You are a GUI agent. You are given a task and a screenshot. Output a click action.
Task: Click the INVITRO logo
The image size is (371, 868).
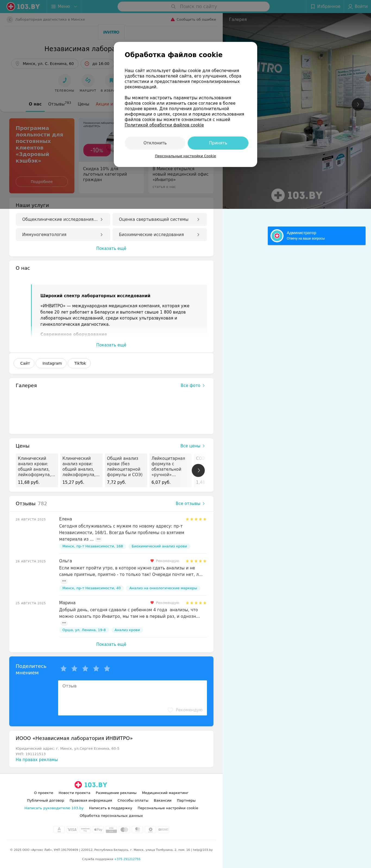click(111, 32)
